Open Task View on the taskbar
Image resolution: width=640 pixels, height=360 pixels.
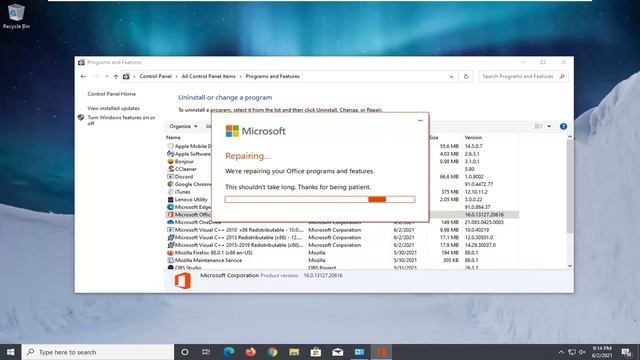206,352
